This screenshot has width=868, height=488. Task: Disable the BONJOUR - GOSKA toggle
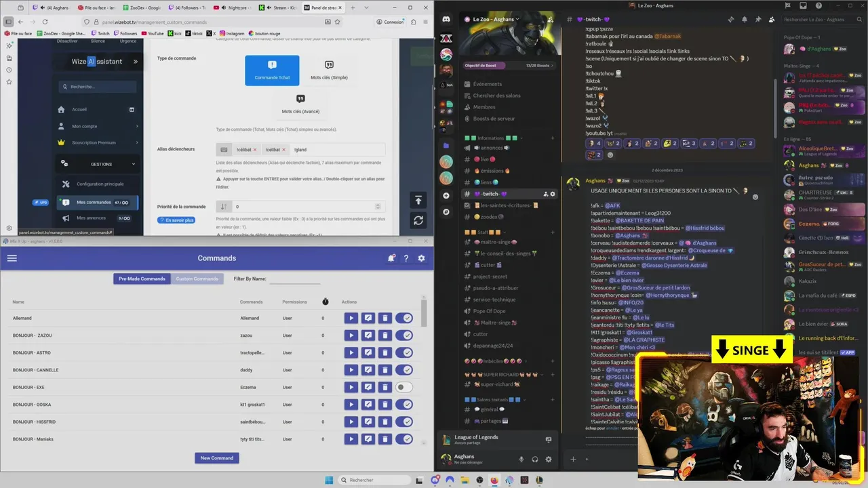coord(404,405)
